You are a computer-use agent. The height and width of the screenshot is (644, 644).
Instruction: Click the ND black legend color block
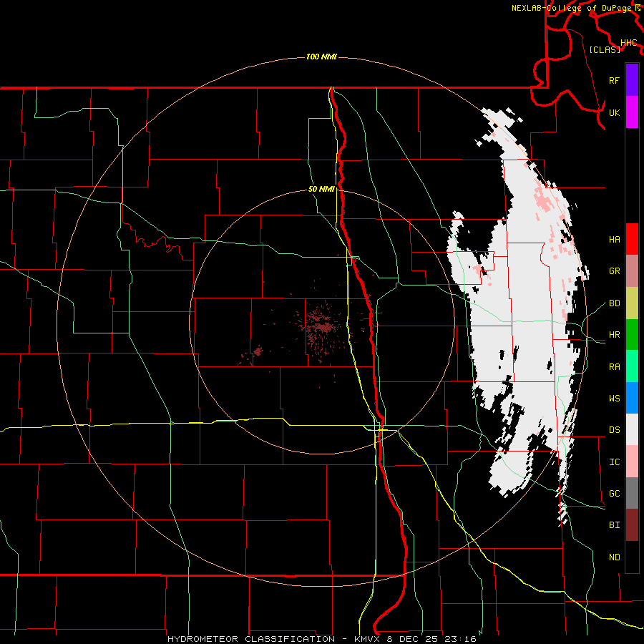click(632, 557)
